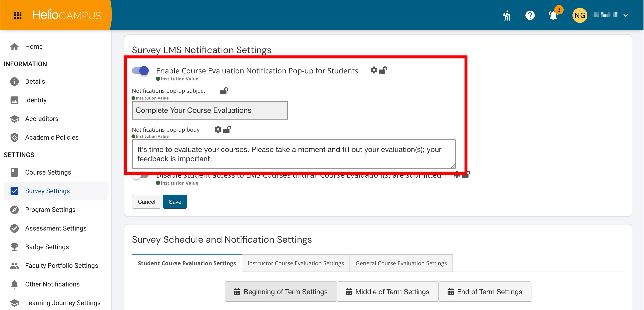The width and height of the screenshot is (644, 310).
Task: Click Badge Settings trophy icon
Action: point(14,247)
